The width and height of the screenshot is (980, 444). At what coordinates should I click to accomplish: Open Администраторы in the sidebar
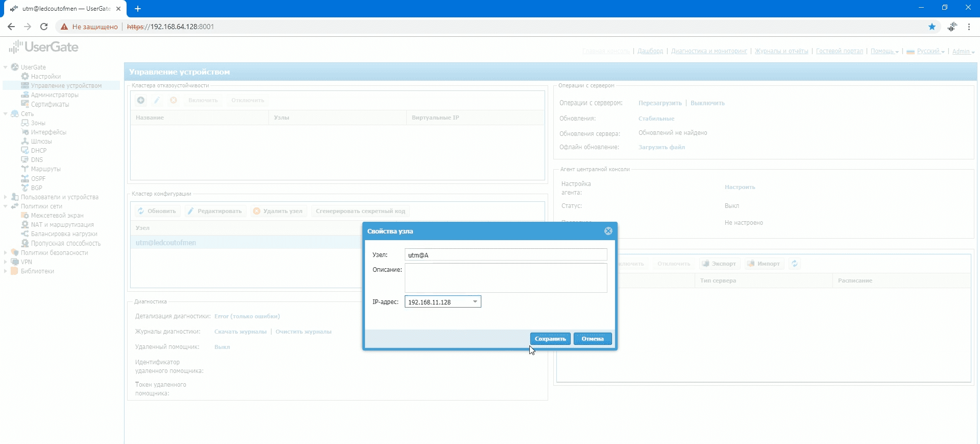coord(55,95)
